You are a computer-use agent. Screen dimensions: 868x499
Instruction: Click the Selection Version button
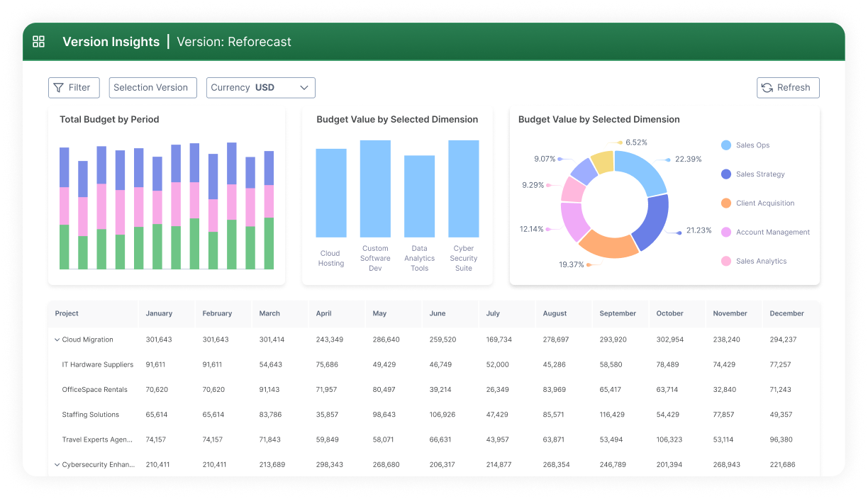(x=152, y=88)
